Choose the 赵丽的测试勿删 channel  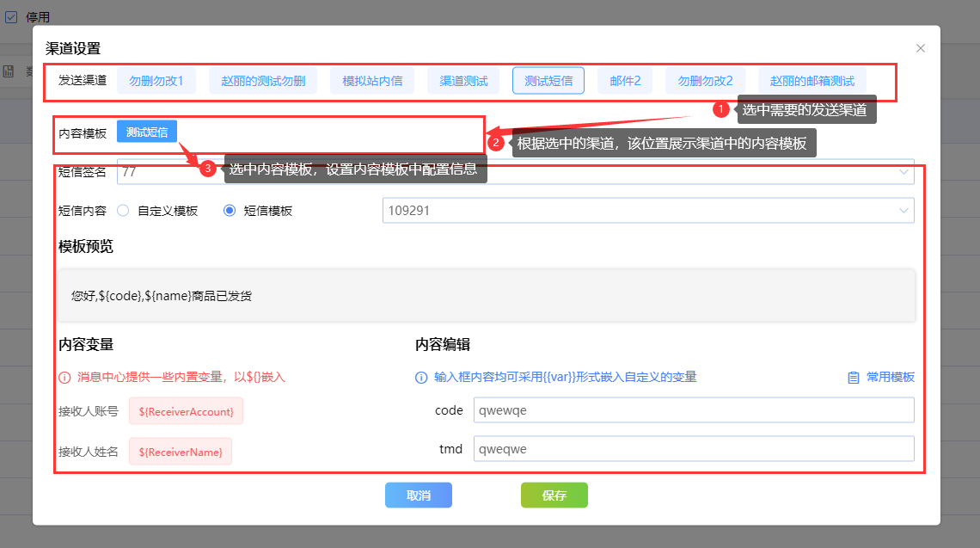click(263, 81)
